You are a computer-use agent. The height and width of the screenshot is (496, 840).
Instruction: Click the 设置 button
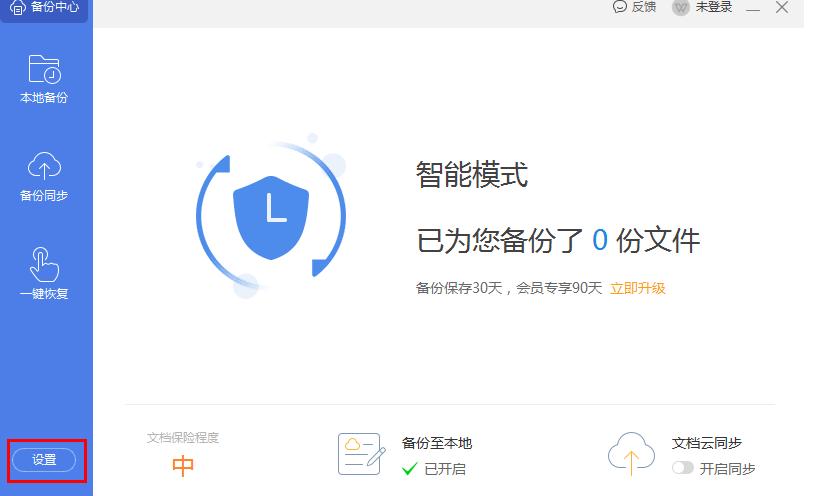[44, 460]
